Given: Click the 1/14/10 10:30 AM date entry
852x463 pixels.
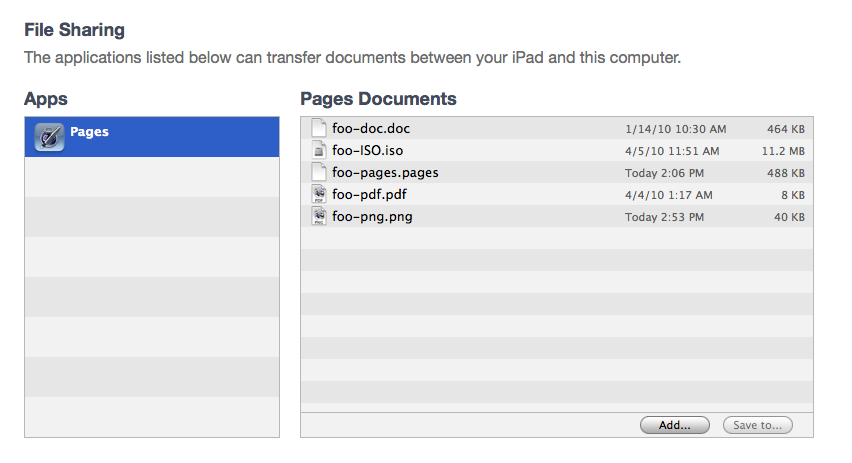Looking at the screenshot, I should pyautogui.click(x=675, y=129).
